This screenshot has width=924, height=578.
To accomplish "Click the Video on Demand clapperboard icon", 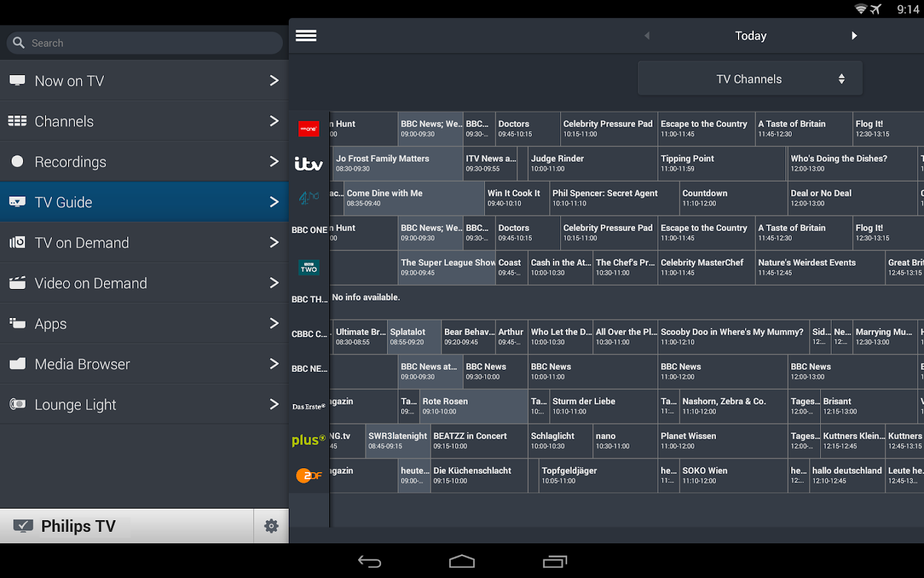I will coord(17,283).
